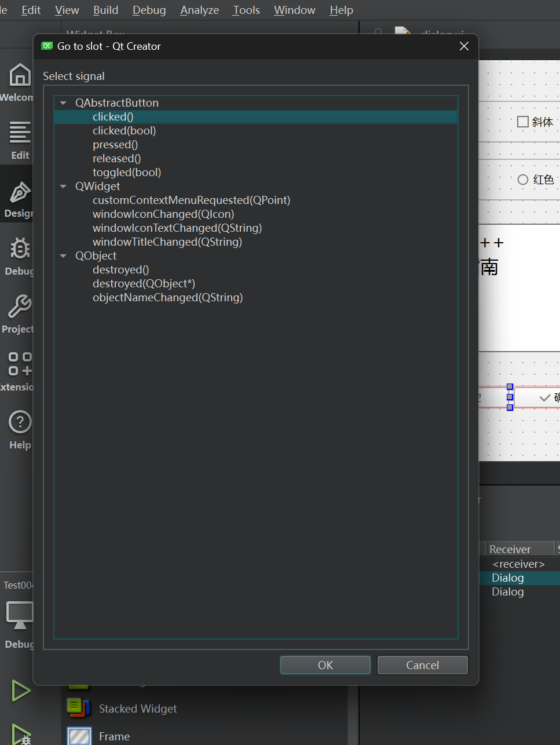
Task: Collapse the QObject signal group
Action: (63, 256)
